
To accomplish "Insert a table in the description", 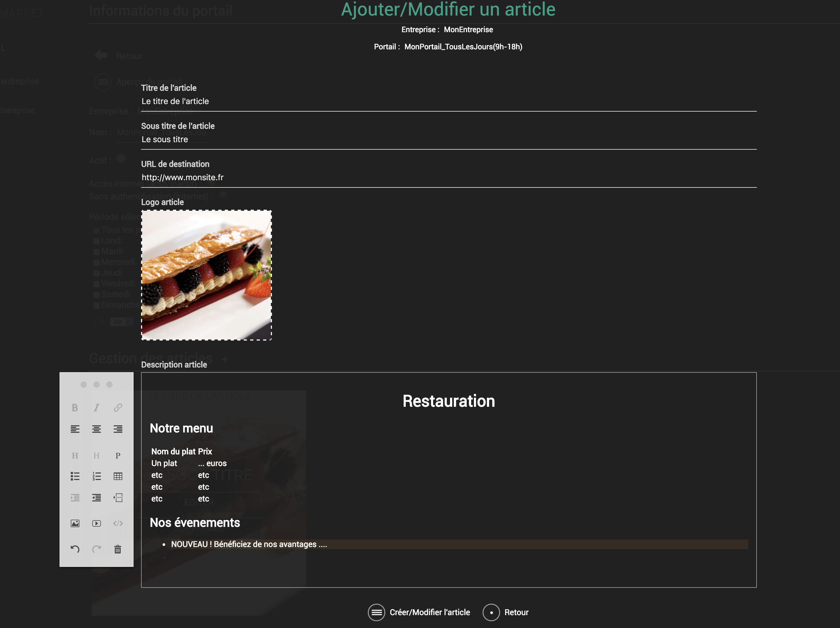I will point(118,476).
